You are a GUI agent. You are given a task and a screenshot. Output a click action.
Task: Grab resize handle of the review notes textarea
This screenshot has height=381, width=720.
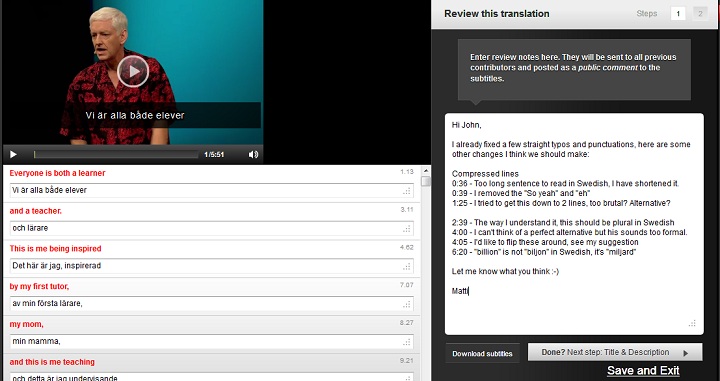692,323
